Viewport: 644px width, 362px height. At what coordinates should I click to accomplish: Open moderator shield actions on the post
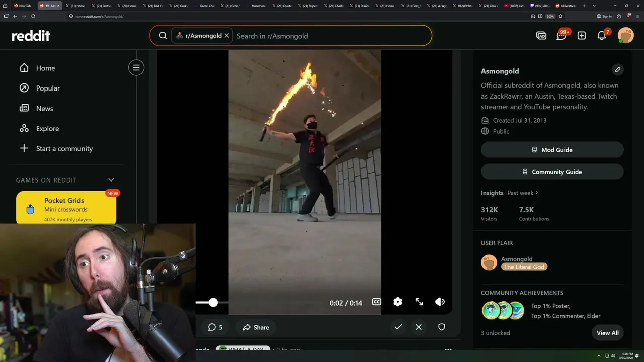(442, 327)
